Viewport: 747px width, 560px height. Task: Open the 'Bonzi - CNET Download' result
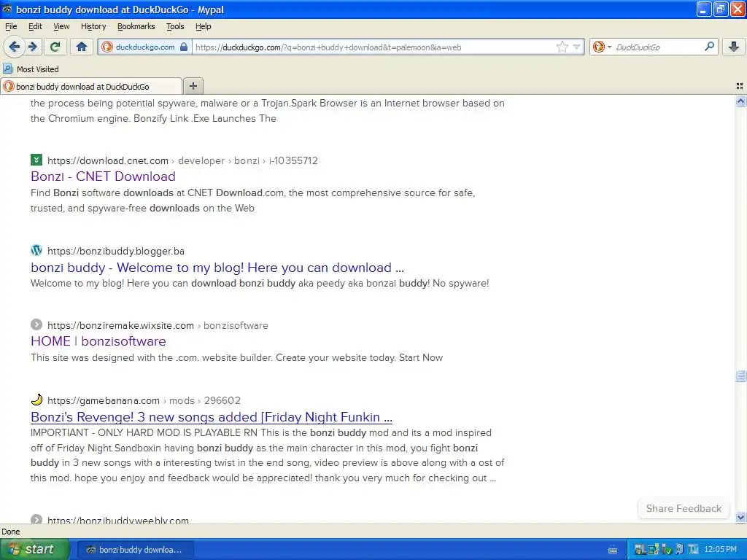click(103, 176)
